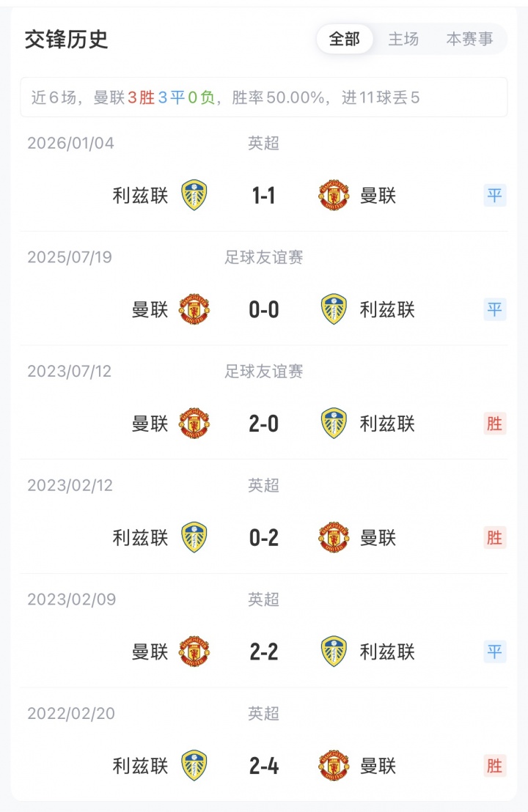Click Manchester United crest in 2025/07/19 friendly
This screenshot has width=528, height=812.
tap(194, 310)
